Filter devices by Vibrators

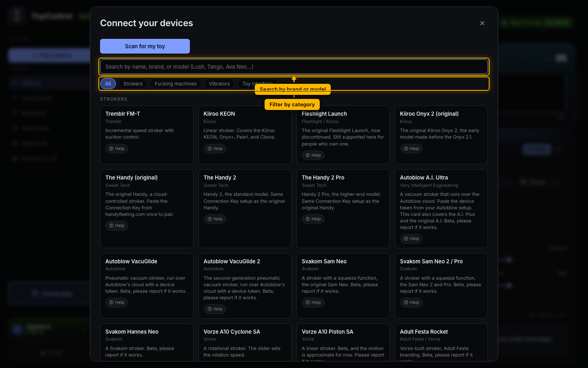[x=219, y=84]
